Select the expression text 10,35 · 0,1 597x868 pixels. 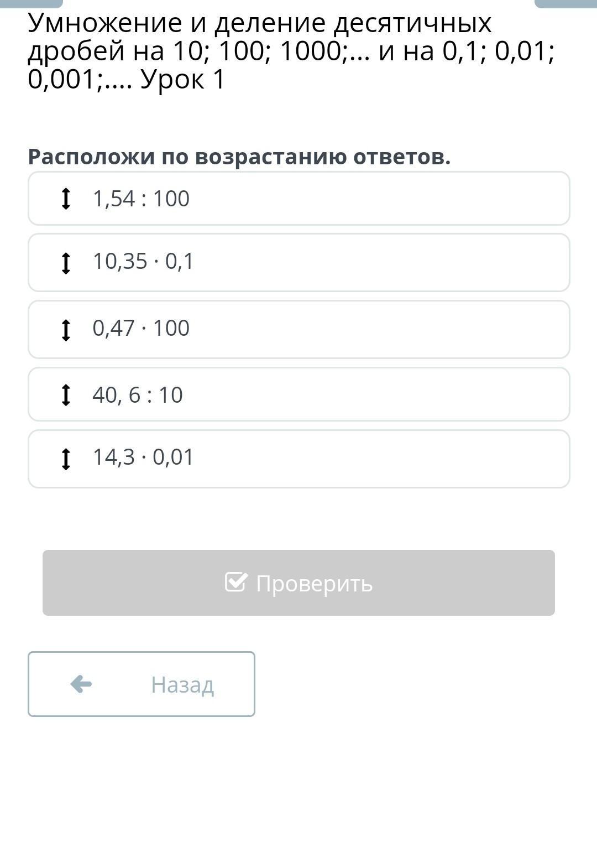143,261
